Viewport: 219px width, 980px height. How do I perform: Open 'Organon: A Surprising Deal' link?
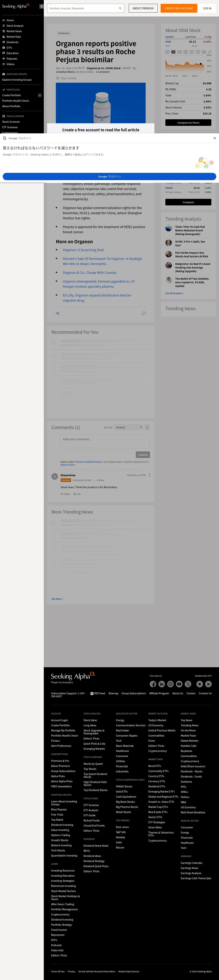coord(83,250)
